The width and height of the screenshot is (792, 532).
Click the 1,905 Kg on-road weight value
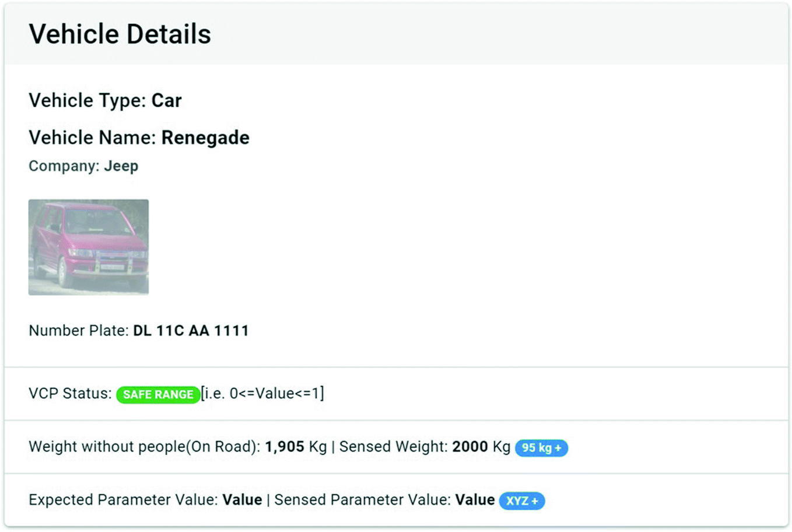coord(296,447)
